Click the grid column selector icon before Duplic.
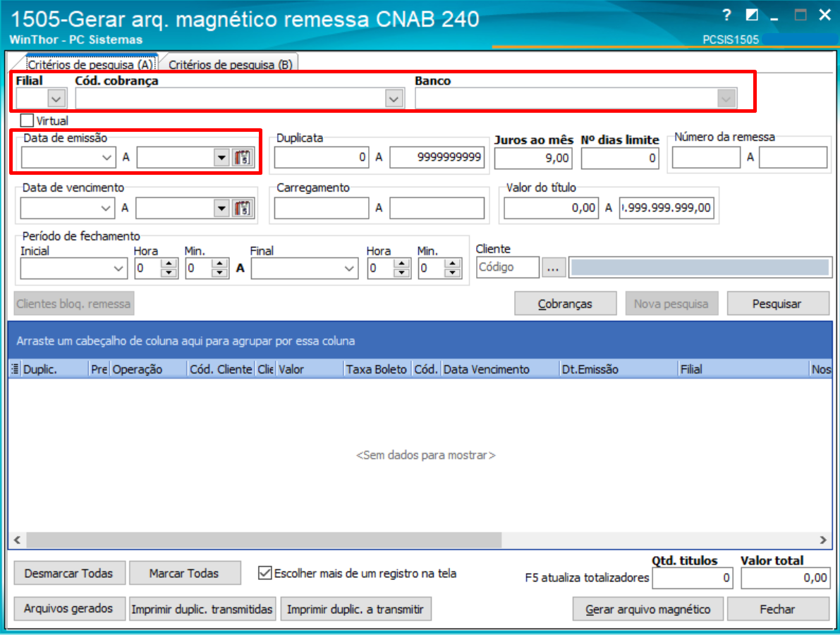Viewport: 840px width, 635px height. 15,369
